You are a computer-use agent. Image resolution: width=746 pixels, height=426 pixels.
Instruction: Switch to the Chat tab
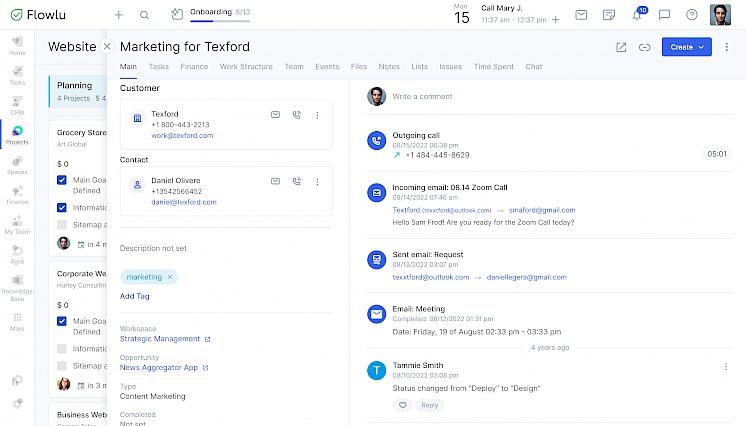click(534, 67)
